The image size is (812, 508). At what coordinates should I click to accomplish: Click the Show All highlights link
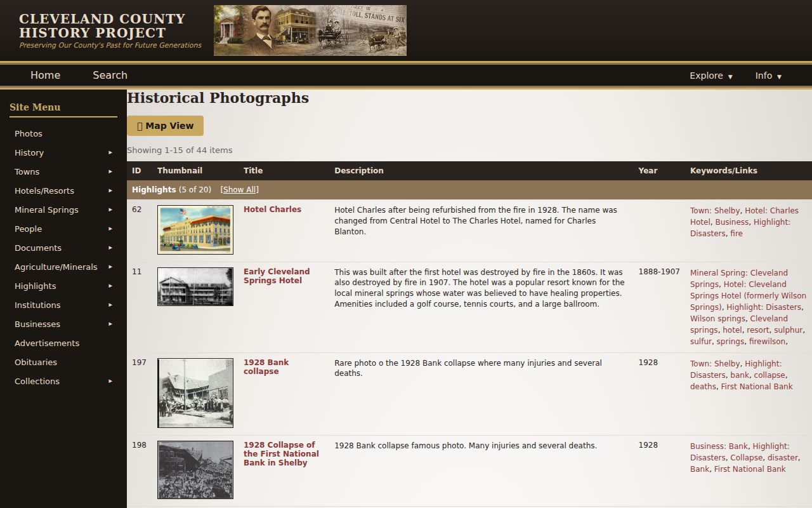point(240,190)
